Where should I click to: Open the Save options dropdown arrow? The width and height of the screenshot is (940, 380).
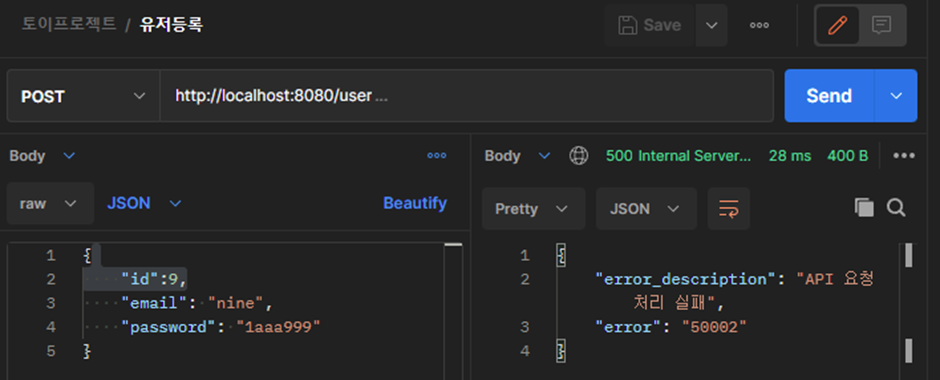(x=712, y=25)
